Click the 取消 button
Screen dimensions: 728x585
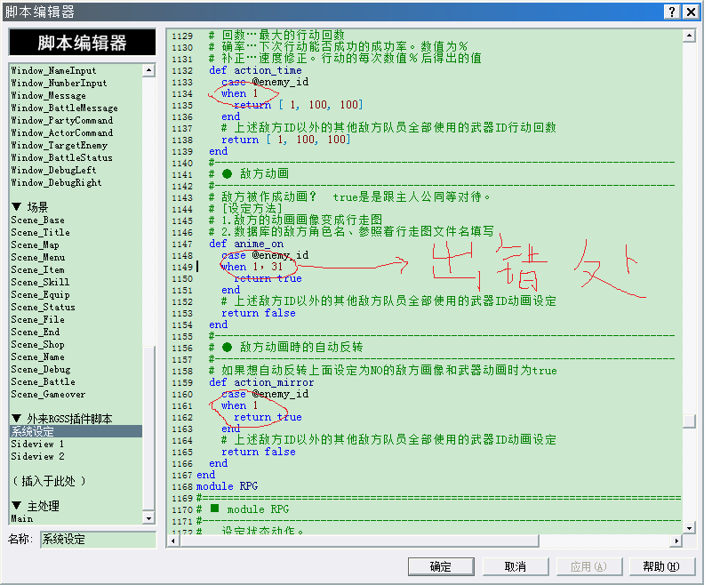515,566
